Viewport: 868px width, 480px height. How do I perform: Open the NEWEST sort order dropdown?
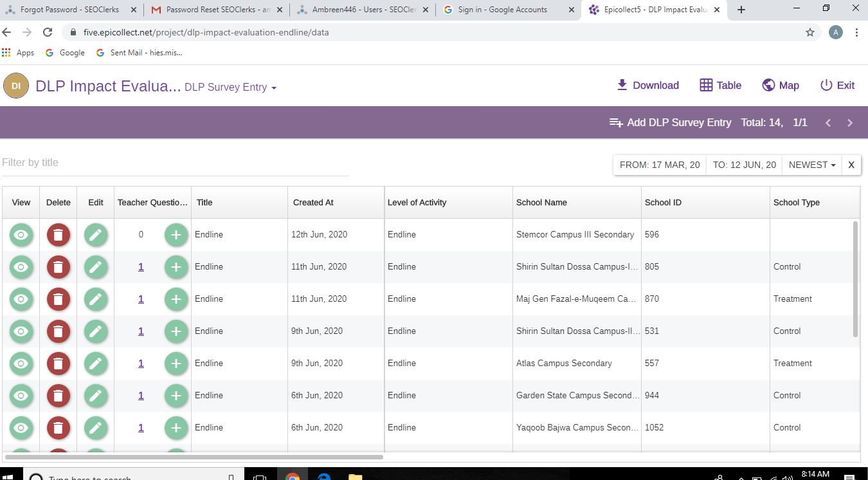tap(812, 165)
